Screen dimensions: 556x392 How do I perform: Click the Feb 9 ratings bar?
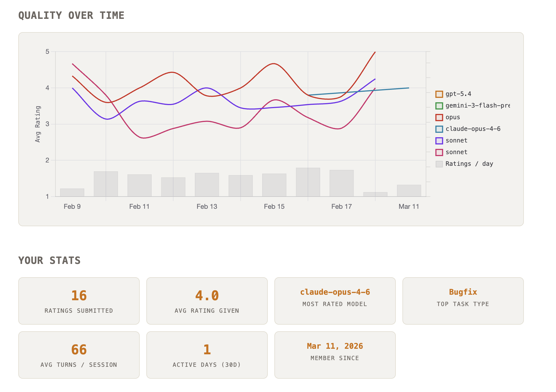pos(72,193)
